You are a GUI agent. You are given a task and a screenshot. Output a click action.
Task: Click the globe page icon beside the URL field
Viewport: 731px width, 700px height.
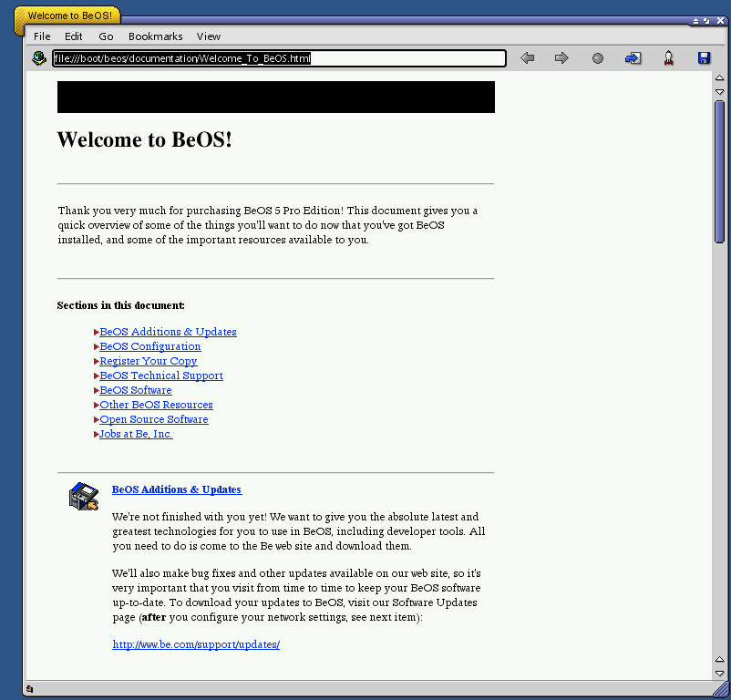[39, 58]
